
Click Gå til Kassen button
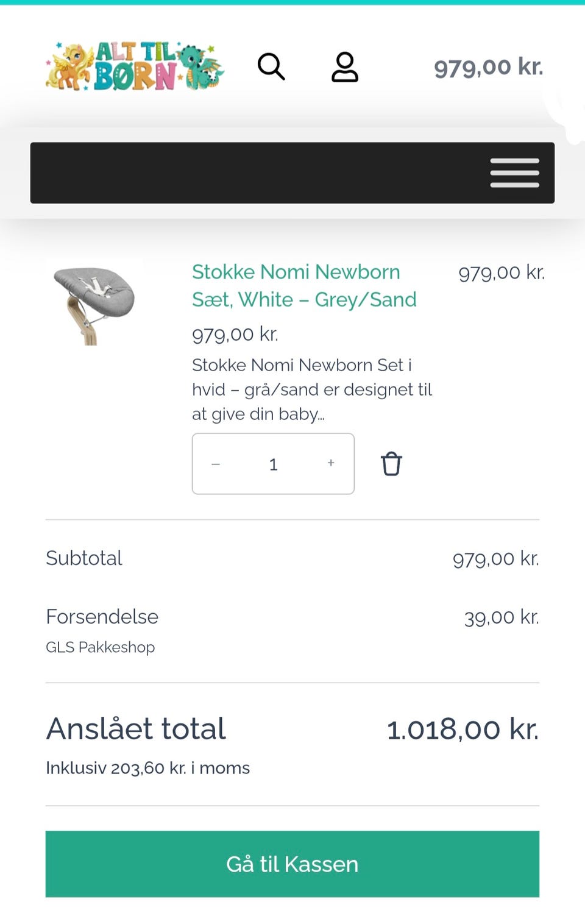click(292, 864)
